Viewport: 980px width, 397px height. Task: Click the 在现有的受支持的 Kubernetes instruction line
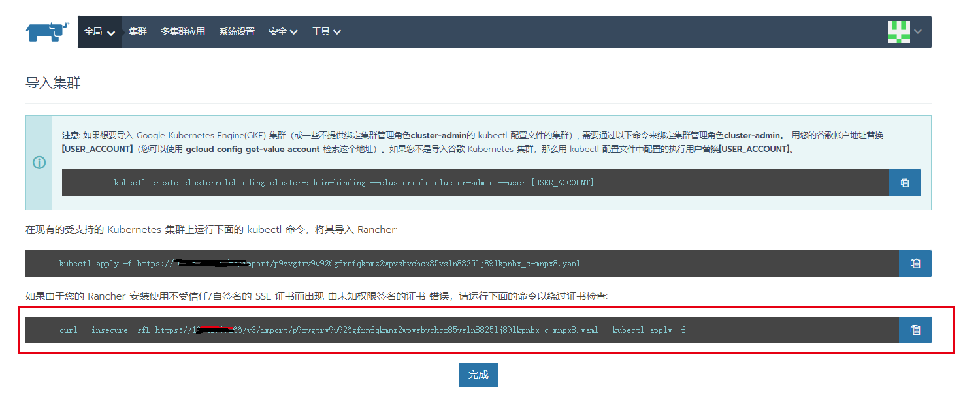(x=211, y=230)
